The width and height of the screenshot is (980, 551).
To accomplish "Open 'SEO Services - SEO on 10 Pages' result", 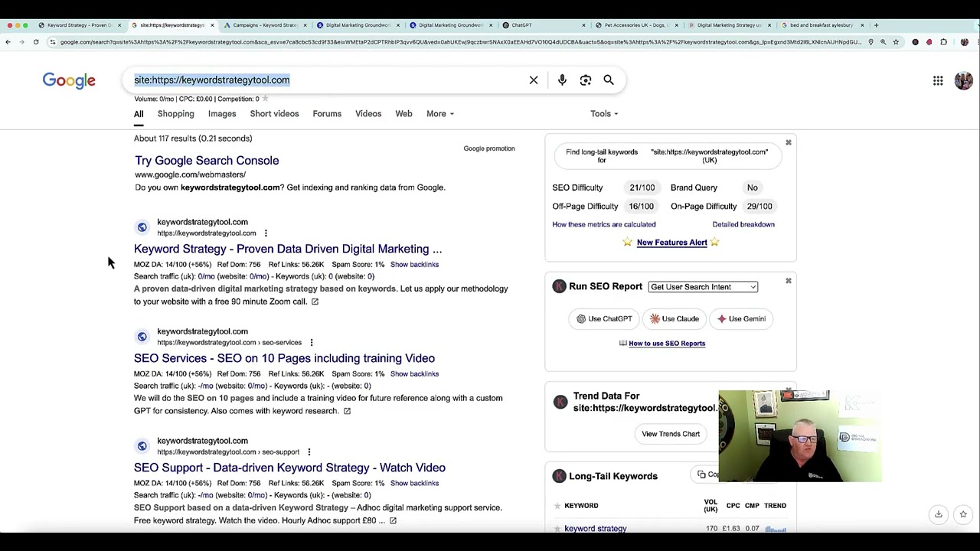I will point(284,358).
